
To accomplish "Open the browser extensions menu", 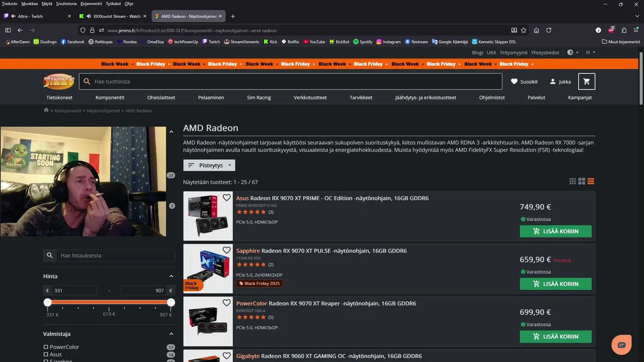I will (624, 30).
